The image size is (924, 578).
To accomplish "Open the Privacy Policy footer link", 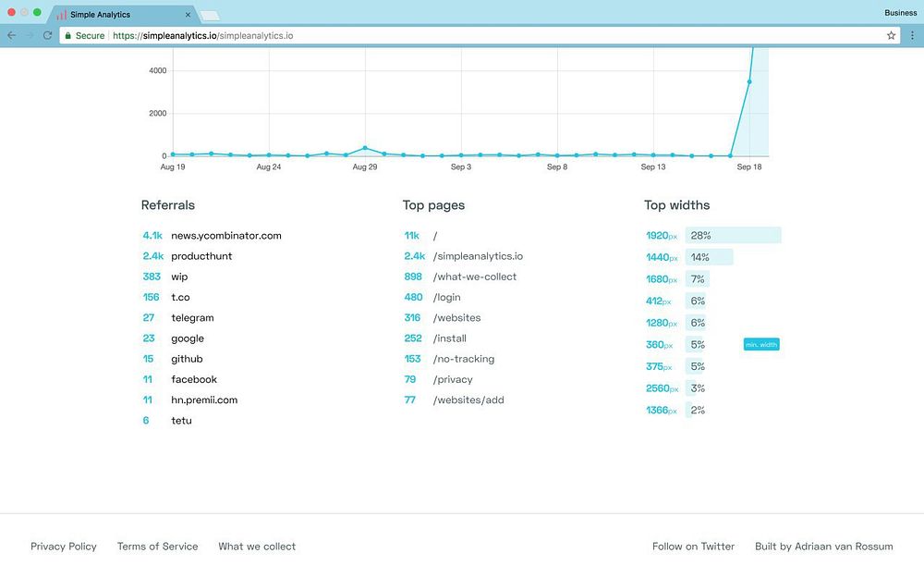I will tap(64, 547).
